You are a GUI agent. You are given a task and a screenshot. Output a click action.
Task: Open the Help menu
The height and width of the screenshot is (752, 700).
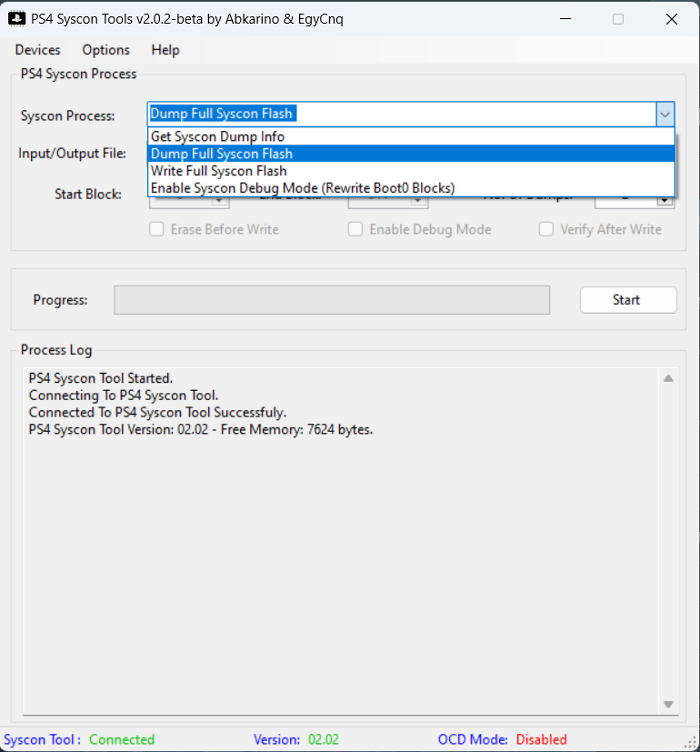(x=165, y=50)
